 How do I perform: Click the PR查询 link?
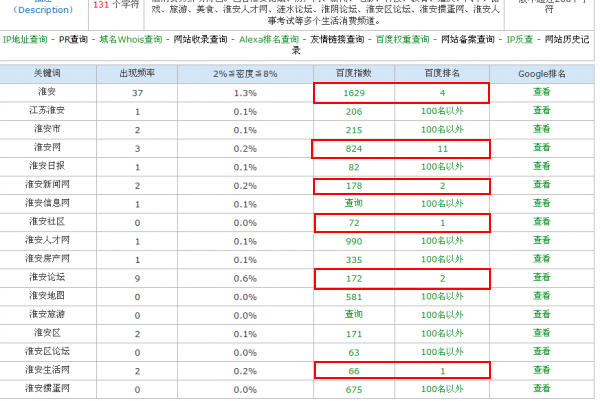point(73,39)
